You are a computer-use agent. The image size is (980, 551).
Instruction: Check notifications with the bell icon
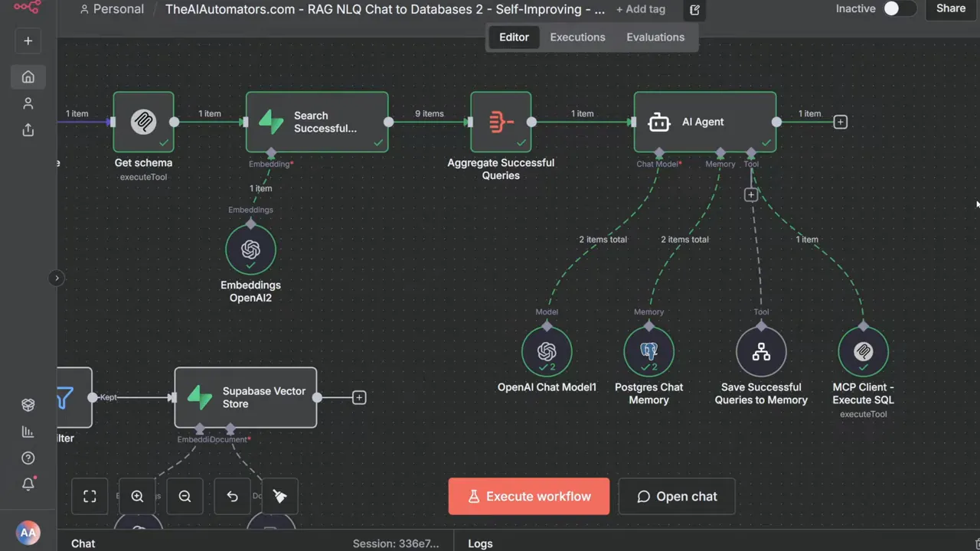click(x=28, y=484)
